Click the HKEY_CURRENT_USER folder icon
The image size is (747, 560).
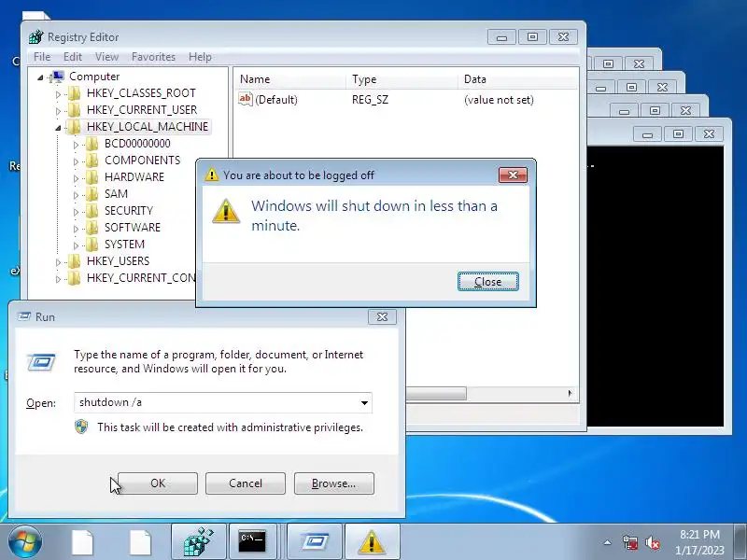[75, 110]
